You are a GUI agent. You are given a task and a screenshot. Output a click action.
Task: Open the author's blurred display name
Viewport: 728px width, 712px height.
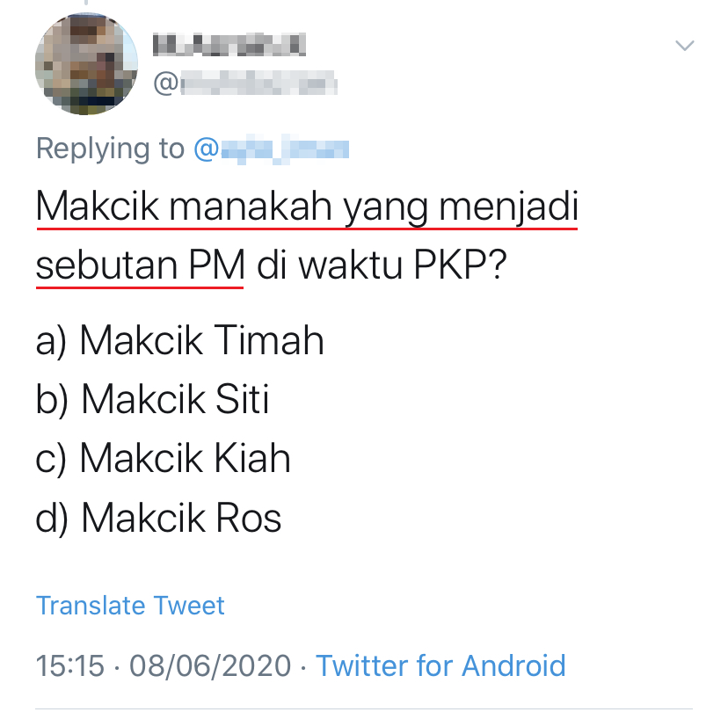tap(229, 42)
